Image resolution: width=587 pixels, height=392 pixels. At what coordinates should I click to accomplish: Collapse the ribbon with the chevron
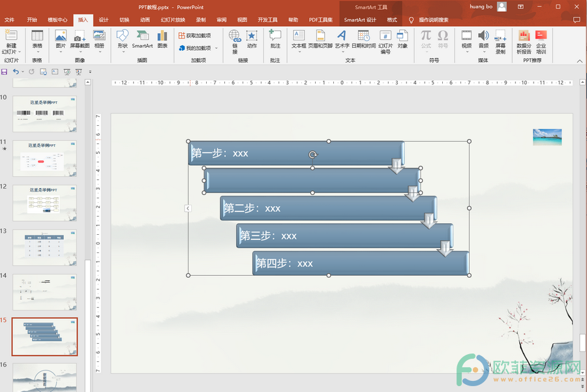(x=580, y=61)
